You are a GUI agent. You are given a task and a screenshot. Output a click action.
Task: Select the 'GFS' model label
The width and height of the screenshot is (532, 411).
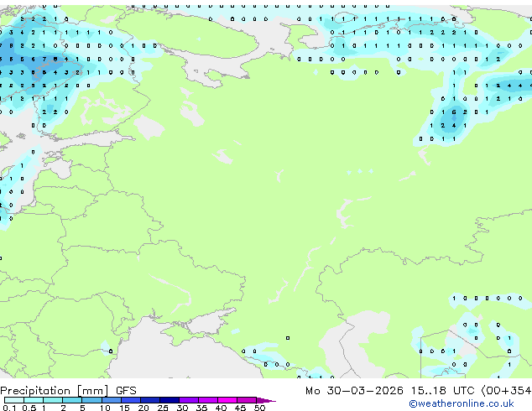tap(126, 391)
